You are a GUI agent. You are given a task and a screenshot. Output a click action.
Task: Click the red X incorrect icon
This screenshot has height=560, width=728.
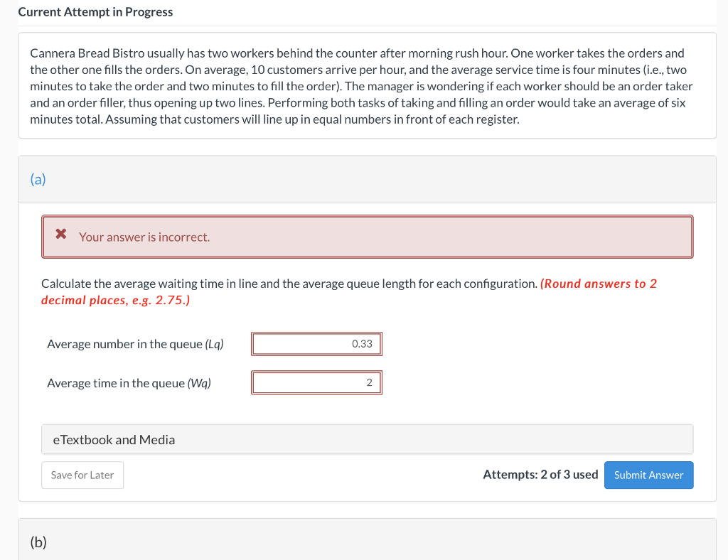[61, 233]
